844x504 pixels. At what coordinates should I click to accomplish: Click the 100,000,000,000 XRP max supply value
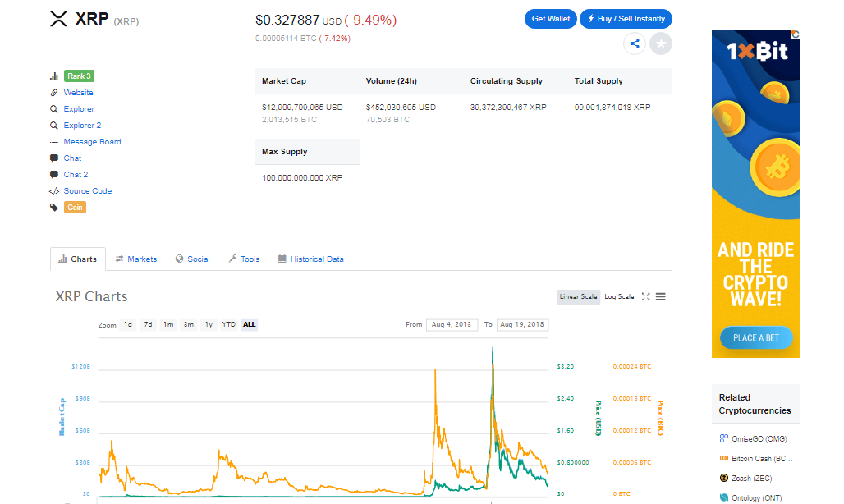tap(302, 178)
